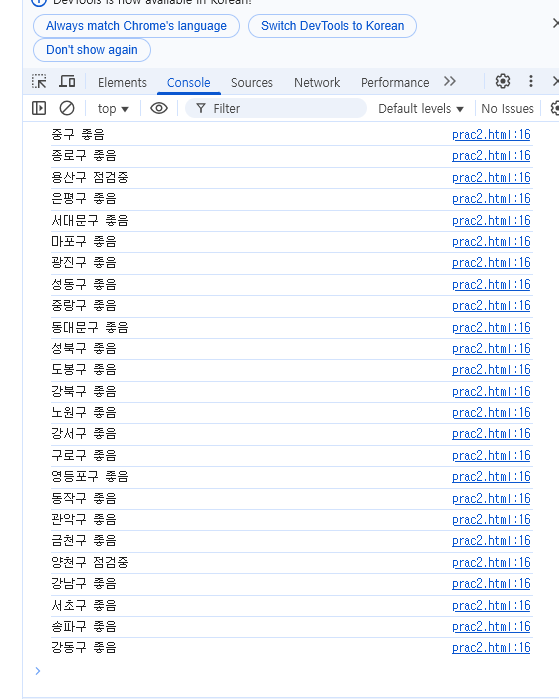Open prac2.html:16 link on 종로구 row
Image resolution: width=559 pixels, height=699 pixels.
click(491, 156)
